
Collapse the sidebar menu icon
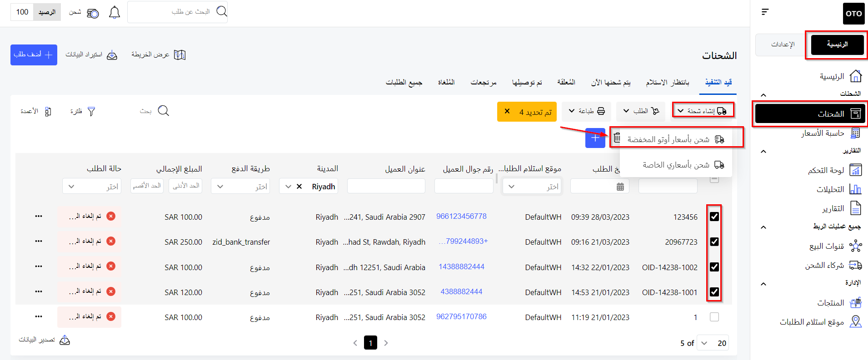click(x=765, y=12)
